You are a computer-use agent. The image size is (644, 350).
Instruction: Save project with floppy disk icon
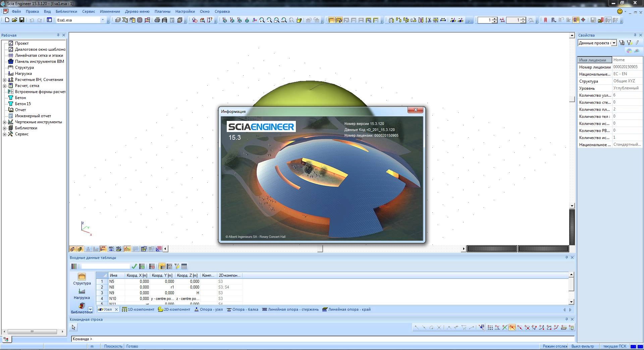click(22, 20)
